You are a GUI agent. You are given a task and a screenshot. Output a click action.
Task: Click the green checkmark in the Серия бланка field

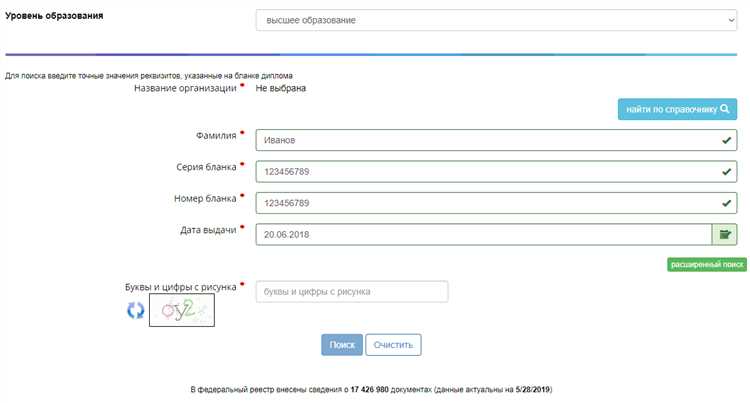(726, 172)
